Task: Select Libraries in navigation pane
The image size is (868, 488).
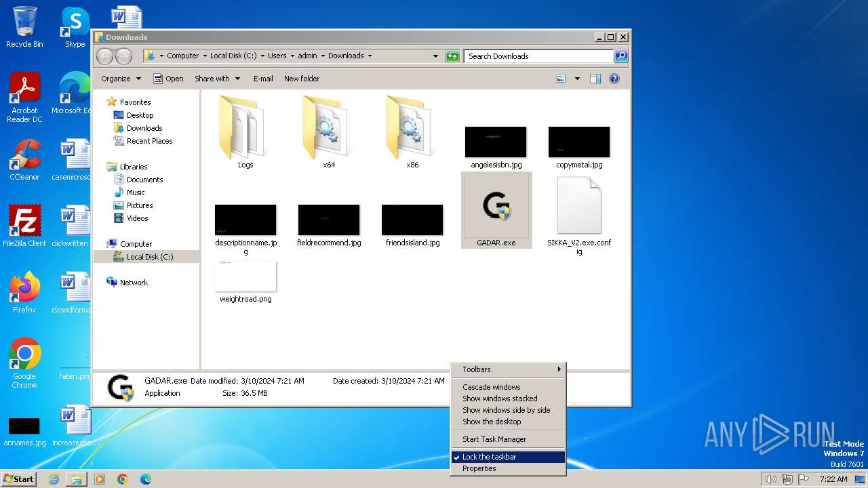Action: (x=134, y=167)
